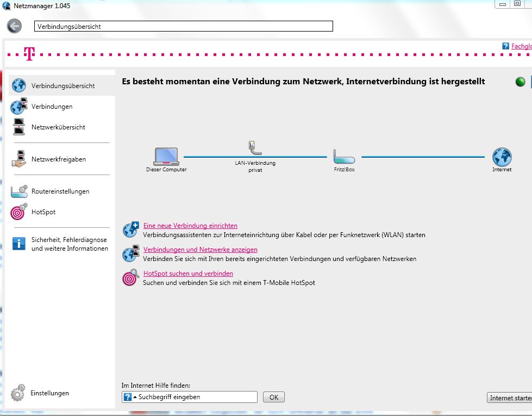Click the blue info icon for Sicherheit
The image size is (532, 416).
click(18, 244)
